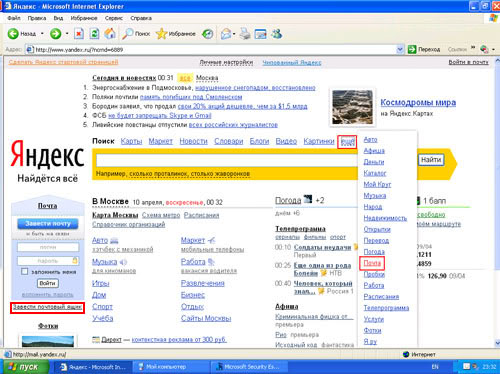
Task: Click the car icon beside Авто
Action: (114, 240)
